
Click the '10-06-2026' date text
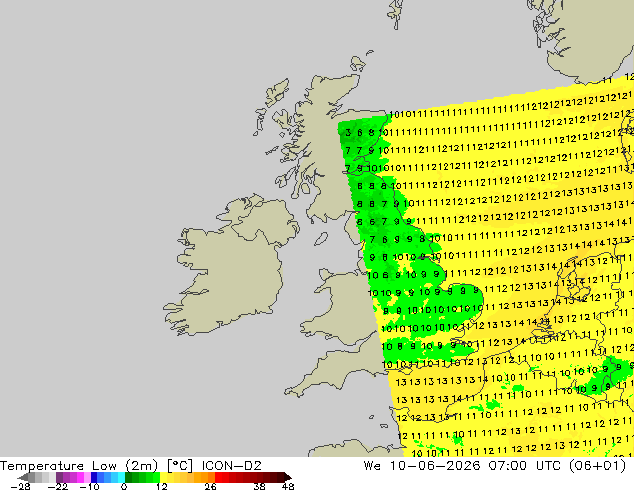click(x=435, y=466)
